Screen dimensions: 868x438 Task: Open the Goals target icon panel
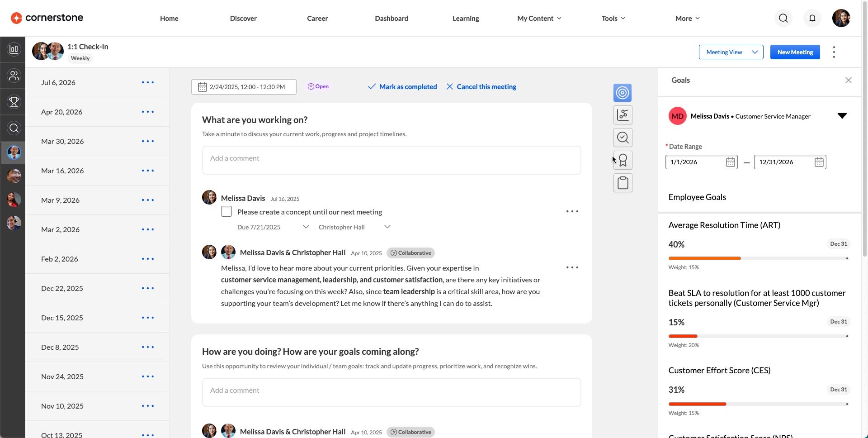point(623,93)
